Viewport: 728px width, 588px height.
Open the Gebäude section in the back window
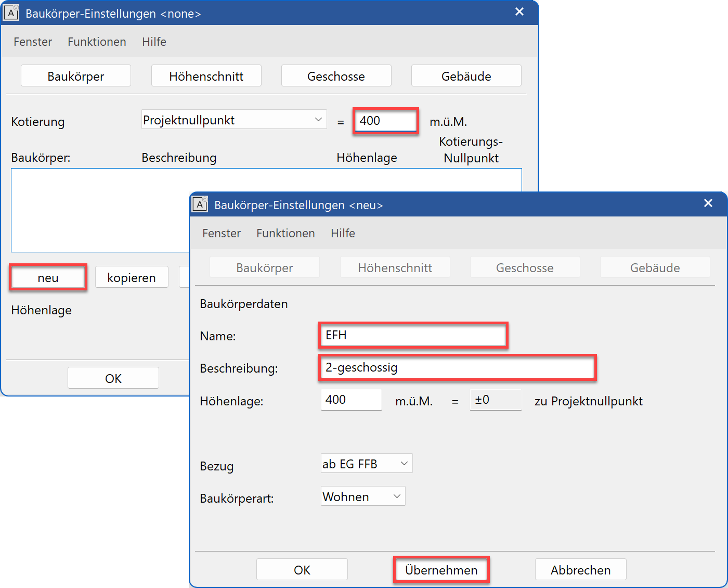pos(466,76)
